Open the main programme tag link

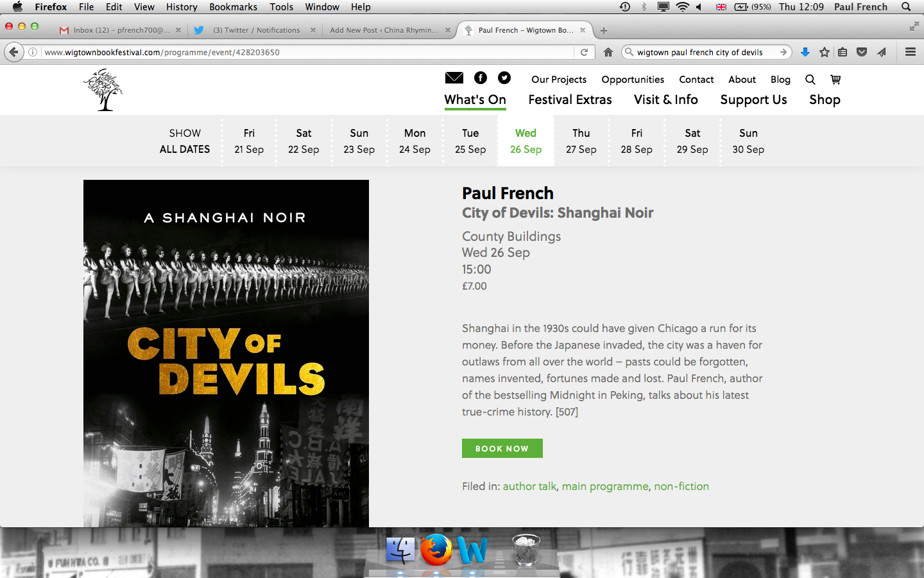[x=605, y=486]
